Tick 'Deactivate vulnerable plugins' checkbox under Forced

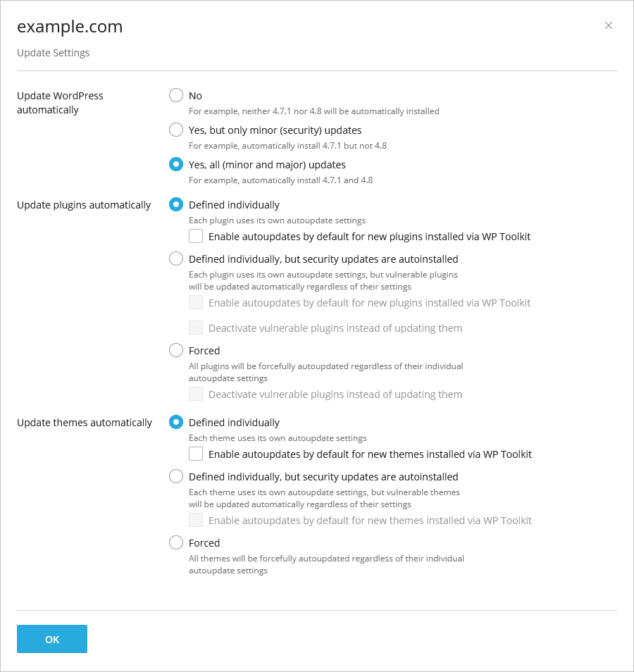point(196,394)
